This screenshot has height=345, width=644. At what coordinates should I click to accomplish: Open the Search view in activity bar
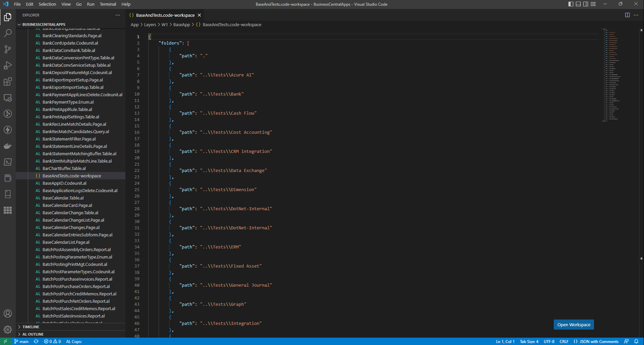click(8, 33)
